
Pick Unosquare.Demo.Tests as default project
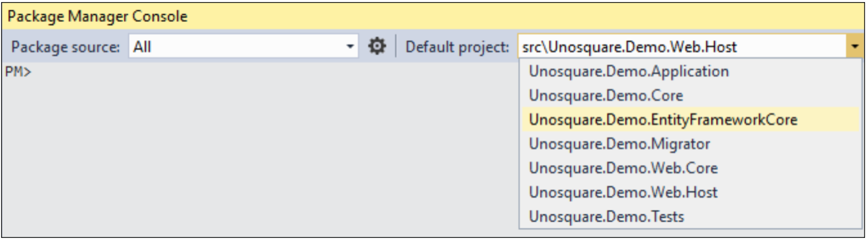coord(606,216)
